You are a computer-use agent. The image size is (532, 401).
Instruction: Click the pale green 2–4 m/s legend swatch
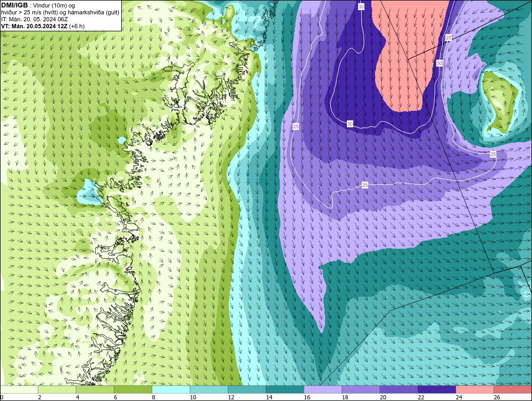click(x=57, y=389)
